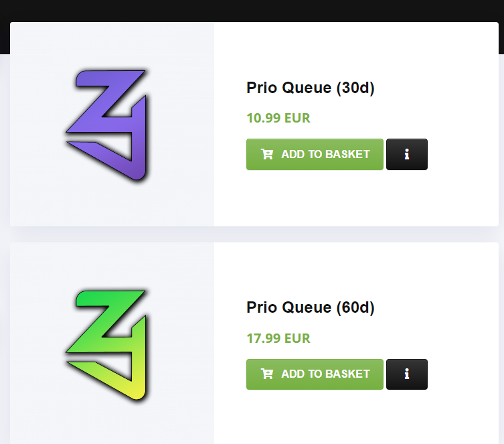Click the dark header bar at top

tap(252, 10)
